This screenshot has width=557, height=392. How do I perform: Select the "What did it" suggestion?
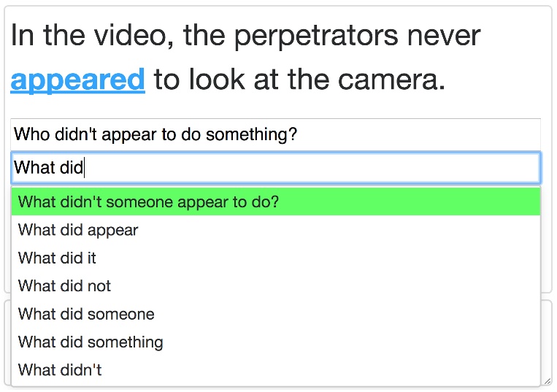click(57, 258)
